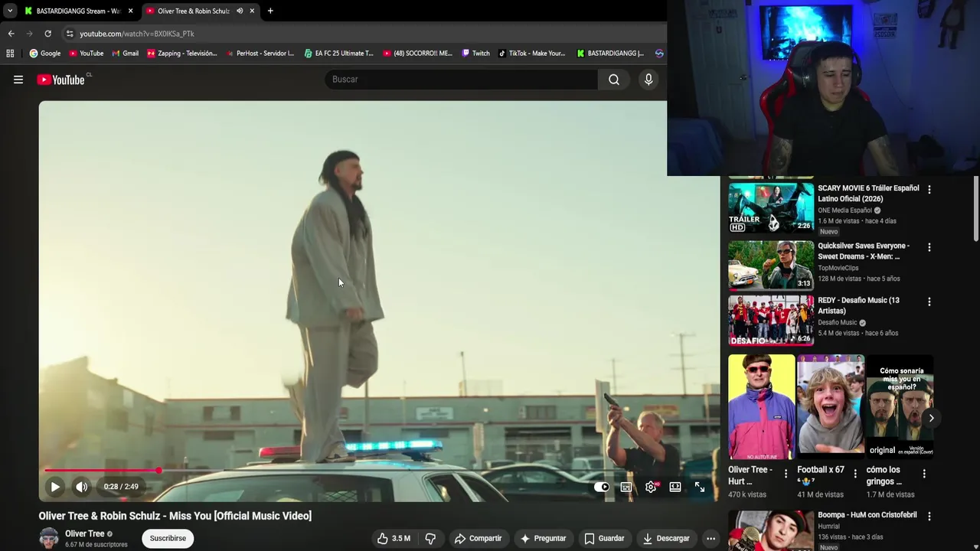Viewport: 980px width, 551px height.
Task: Mute tab via speaker icon on tab
Action: point(240,11)
